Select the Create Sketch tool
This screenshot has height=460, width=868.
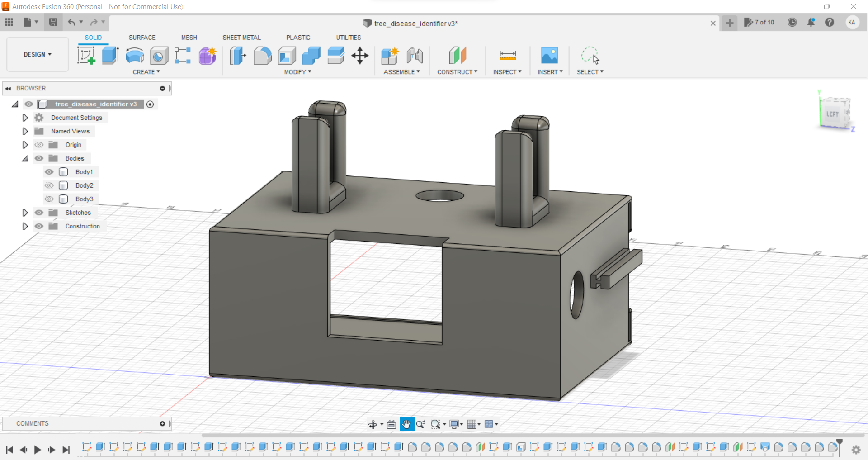(x=86, y=56)
